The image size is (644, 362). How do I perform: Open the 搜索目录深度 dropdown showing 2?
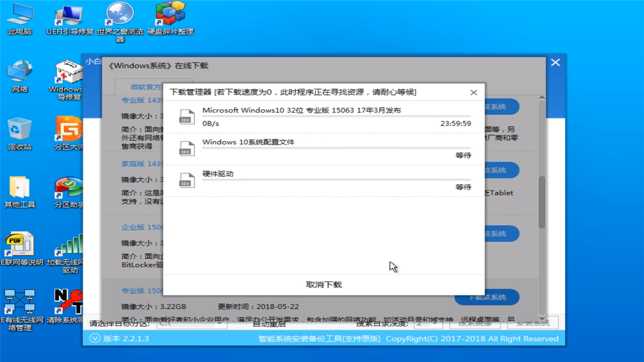click(x=429, y=323)
